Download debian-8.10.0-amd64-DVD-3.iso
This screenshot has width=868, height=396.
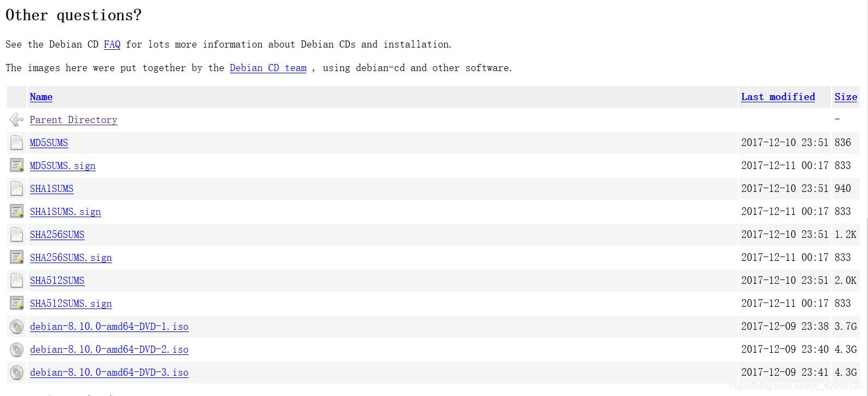click(x=109, y=372)
